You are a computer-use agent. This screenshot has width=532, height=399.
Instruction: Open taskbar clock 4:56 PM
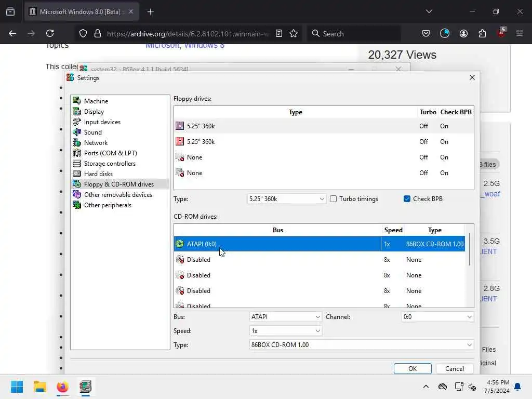click(x=497, y=387)
